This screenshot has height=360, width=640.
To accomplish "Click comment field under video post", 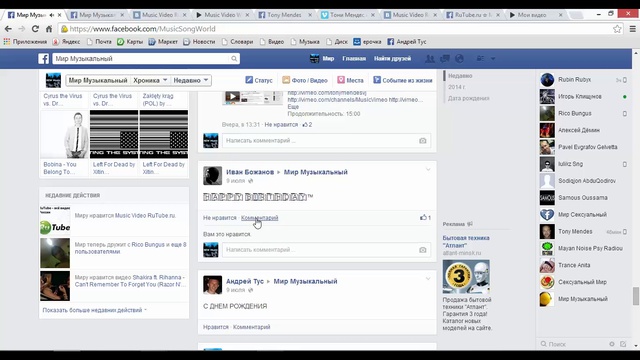I will click(320, 141).
